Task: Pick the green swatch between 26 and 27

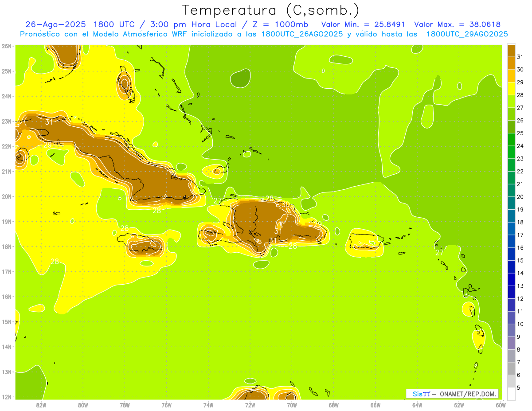Action: [511, 114]
